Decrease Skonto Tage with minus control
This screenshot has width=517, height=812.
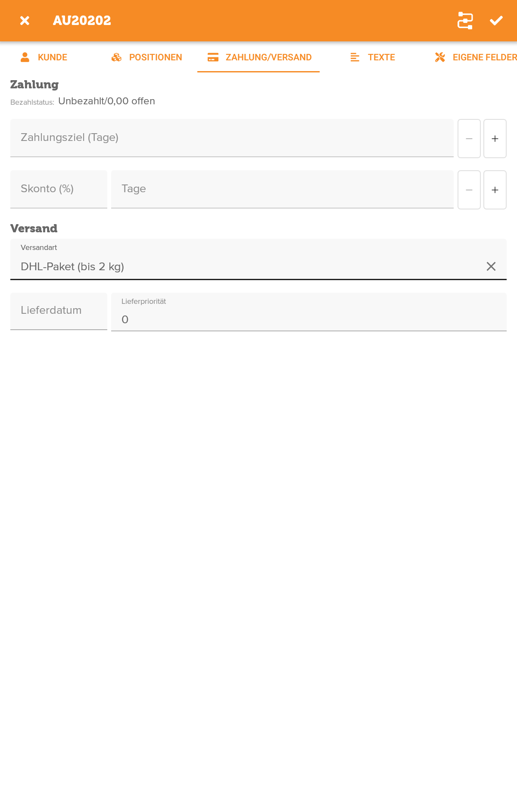(469, 190)
